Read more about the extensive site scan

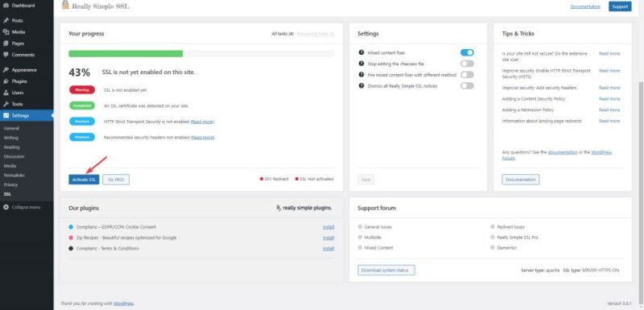[x=609, y=53]
